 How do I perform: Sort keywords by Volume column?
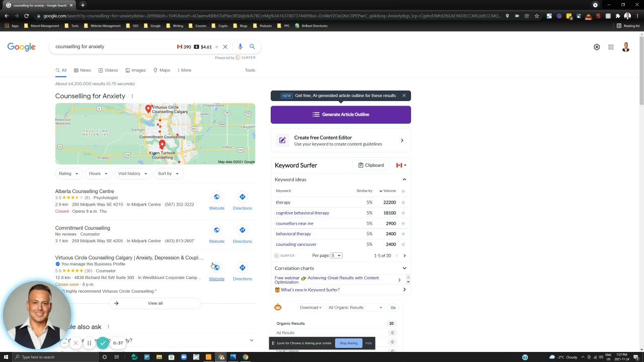(x=387, y=191)
